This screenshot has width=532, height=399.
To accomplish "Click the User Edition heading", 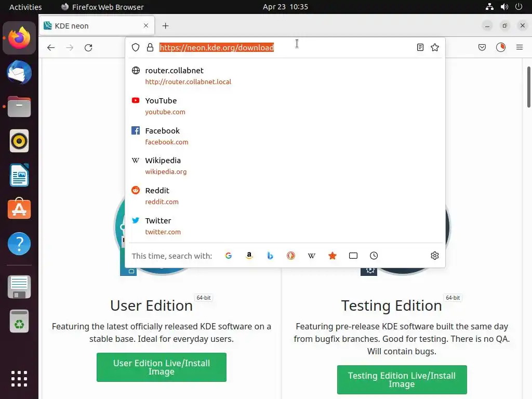I will pyautogui.click(x=151, y=305).
